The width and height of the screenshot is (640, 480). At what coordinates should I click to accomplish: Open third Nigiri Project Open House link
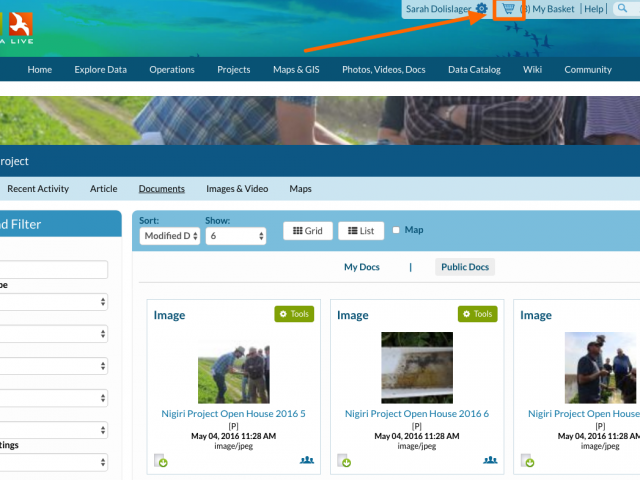(x=584, y=413)
